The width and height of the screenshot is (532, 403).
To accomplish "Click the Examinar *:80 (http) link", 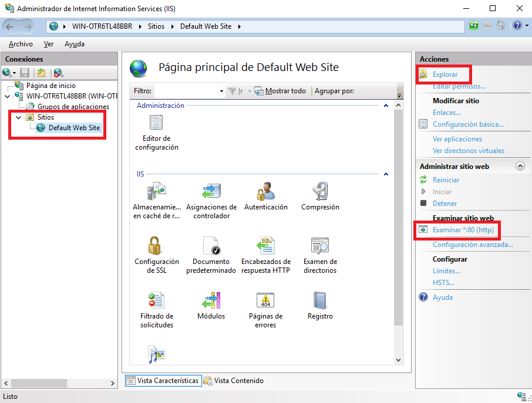I will [x=463, y=230].
